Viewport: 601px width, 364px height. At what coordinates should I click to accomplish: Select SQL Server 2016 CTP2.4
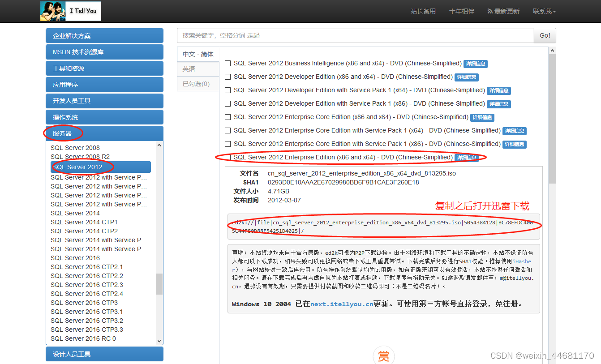(x=87, y=294)
